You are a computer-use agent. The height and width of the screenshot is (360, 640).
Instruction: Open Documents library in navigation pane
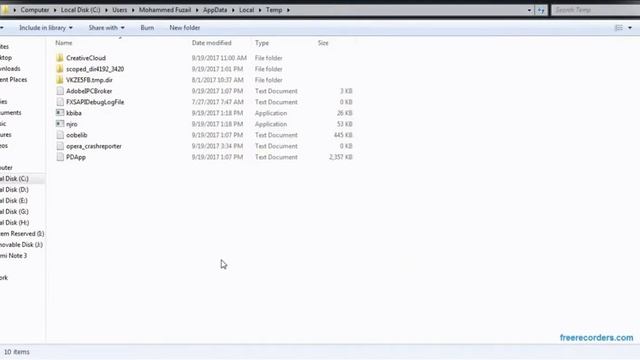pos(11,113)
